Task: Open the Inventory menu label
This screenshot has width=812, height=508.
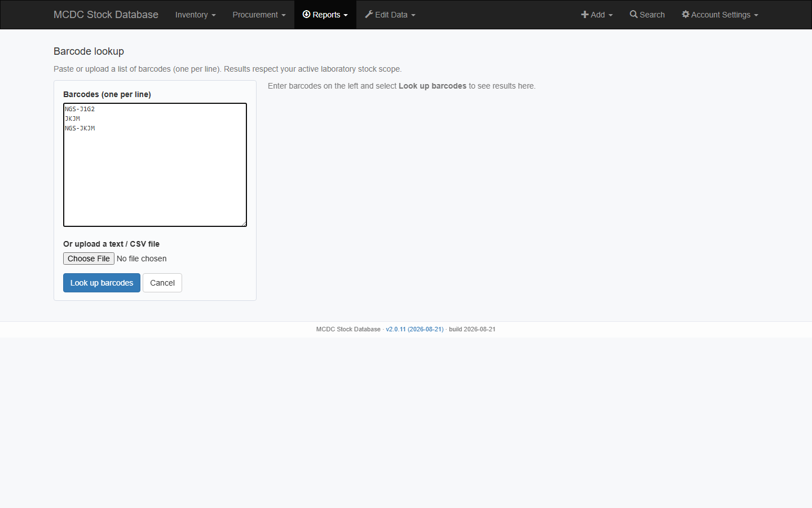Action: tap(192, 15)
